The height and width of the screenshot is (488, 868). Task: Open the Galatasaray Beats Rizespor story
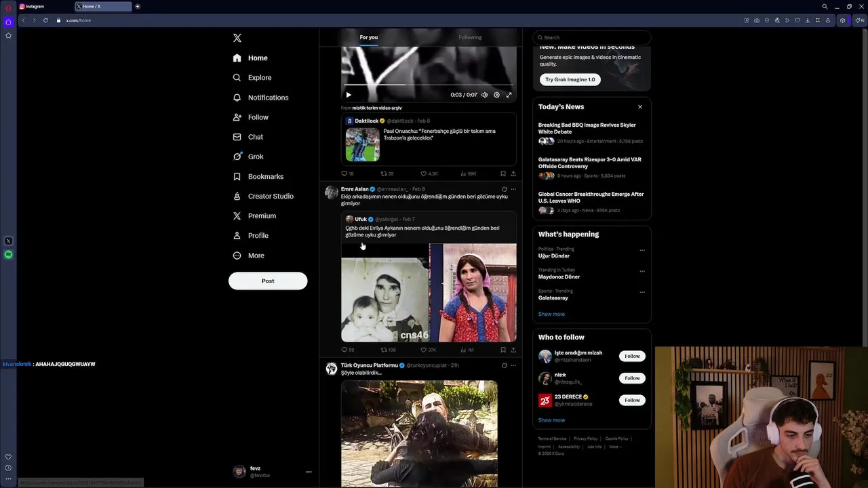click(x=591, y=168)
